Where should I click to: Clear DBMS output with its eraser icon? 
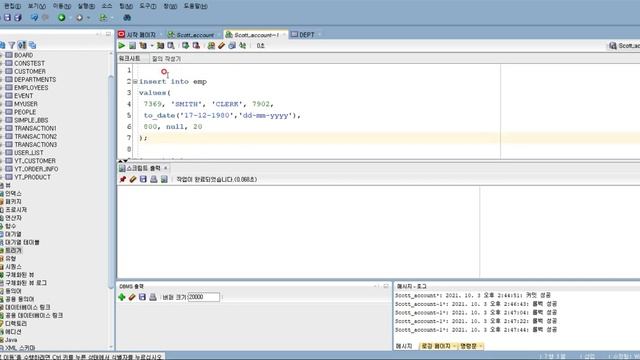132,297
